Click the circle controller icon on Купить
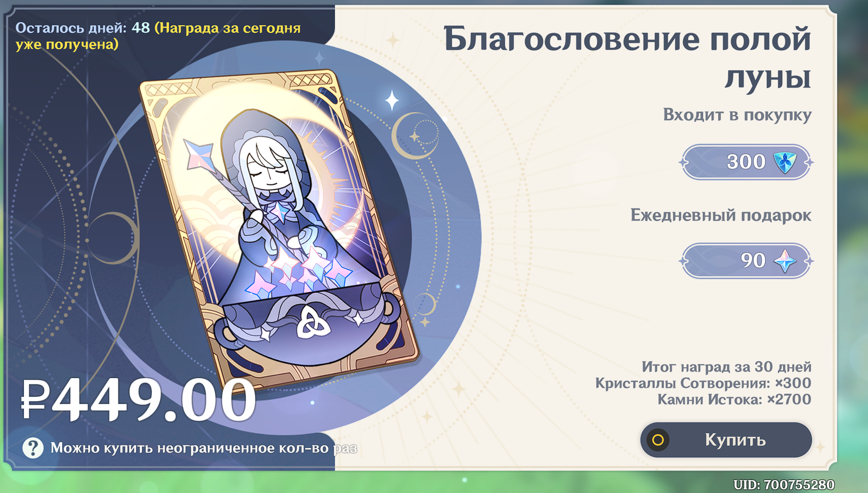 click(x=658, y=440)
